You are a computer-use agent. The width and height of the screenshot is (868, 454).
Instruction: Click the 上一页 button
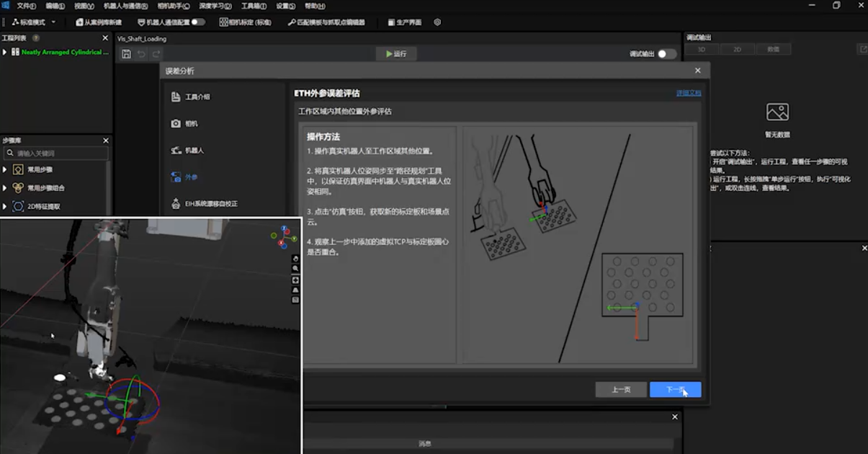tap(621, 389)
